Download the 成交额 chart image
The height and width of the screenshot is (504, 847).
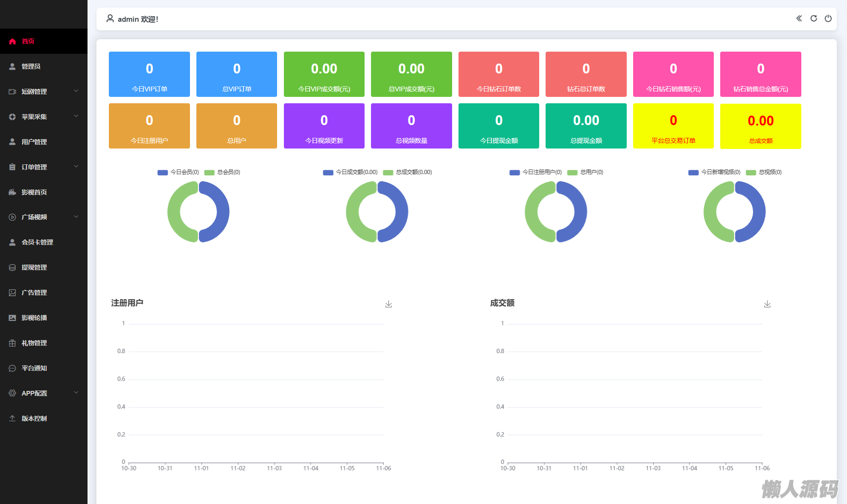767,304
